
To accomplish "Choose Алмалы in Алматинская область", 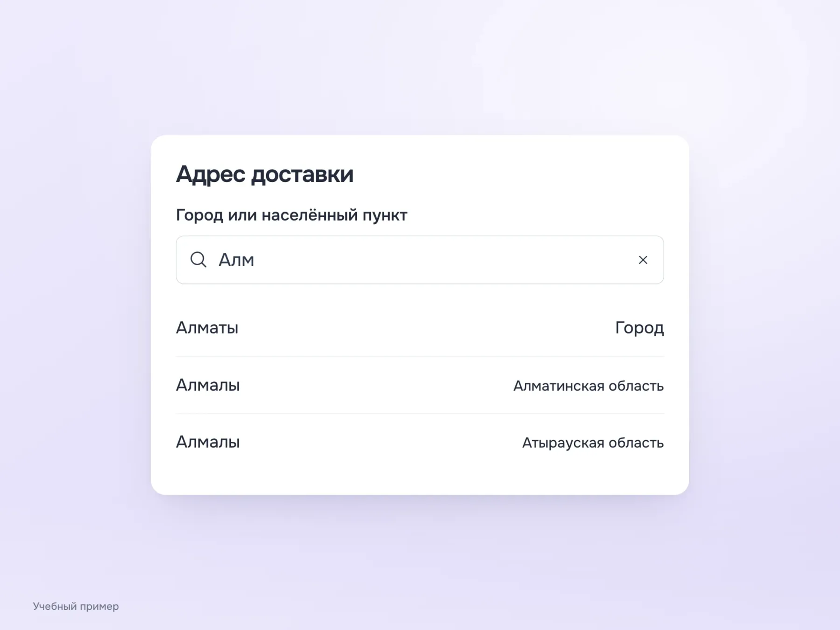I will 420,385.
